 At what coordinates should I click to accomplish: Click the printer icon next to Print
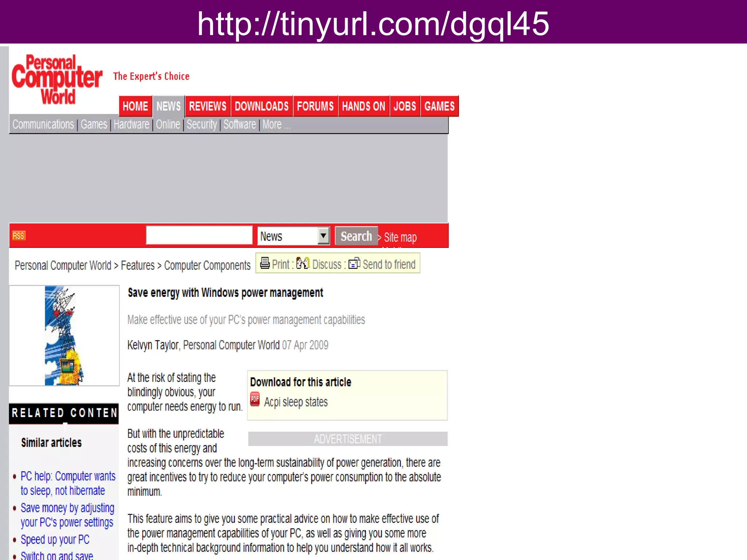click(x=265, y=263)
